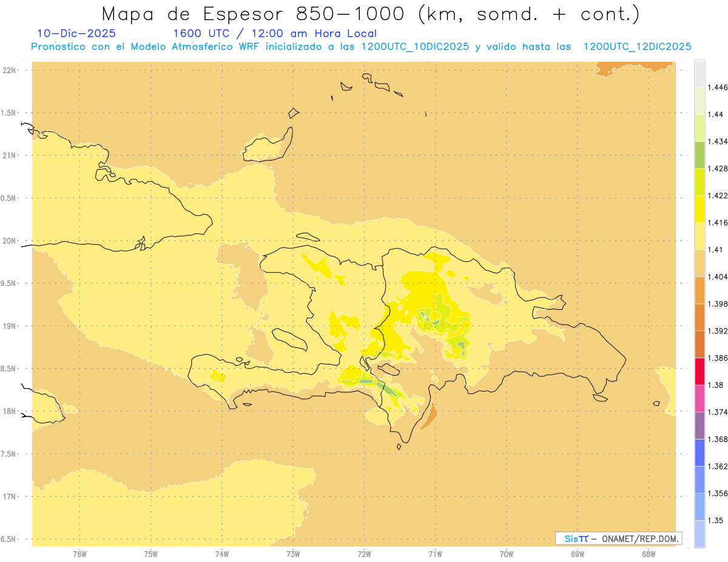Click the legend value '1.44'
Screen dimensions: 728x562
tap(716, 114)
